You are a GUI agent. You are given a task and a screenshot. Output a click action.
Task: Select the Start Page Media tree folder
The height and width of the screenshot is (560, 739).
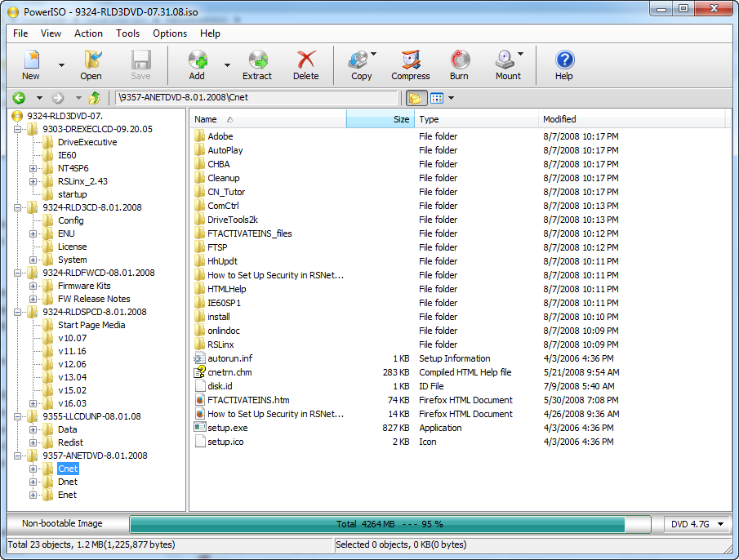(91, 325)
